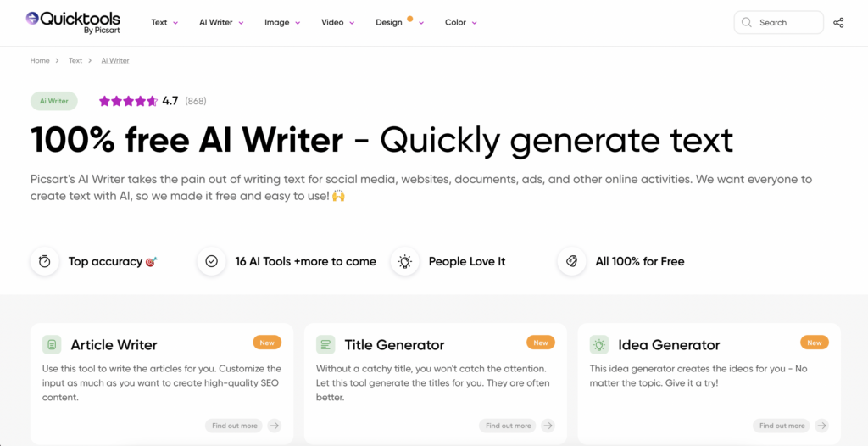
Task: Click the 16 AI Tools checkmark icon
Action: (x=211, y=261)
